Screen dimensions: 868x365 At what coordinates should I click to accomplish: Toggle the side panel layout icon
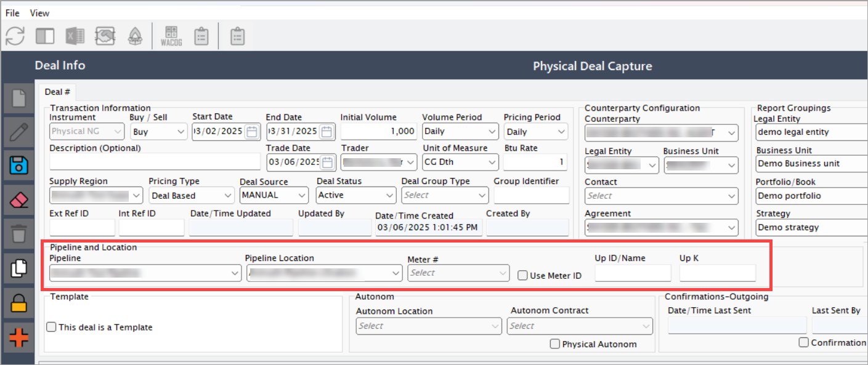[45, 36]
